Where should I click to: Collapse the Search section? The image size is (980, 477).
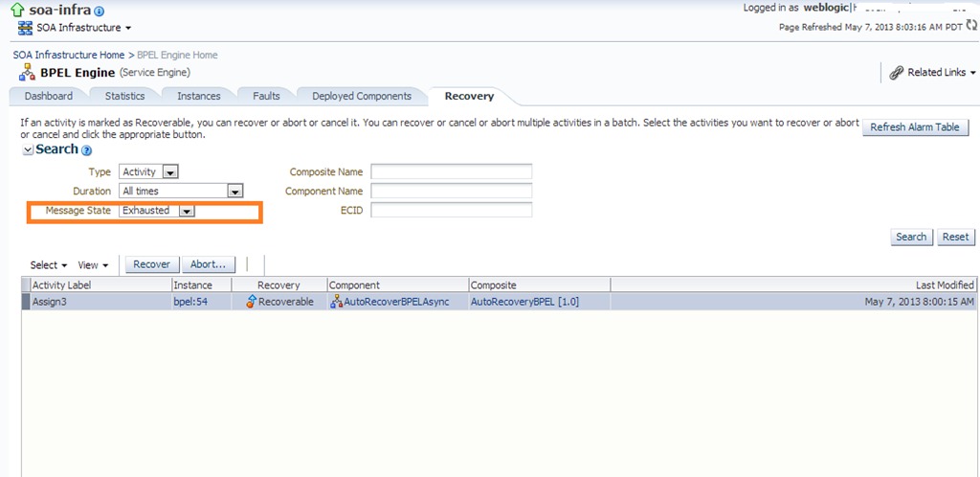(x=28, y=150)
